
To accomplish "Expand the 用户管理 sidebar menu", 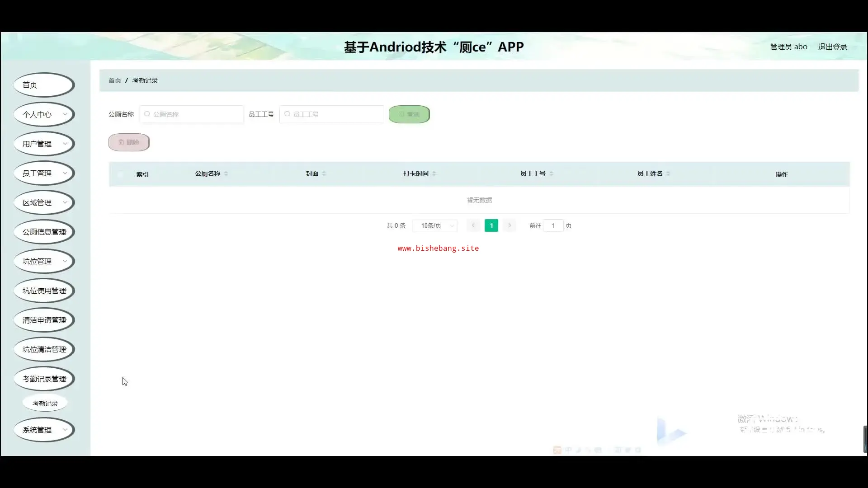I will pyautogui.click(x=44, y=144).
